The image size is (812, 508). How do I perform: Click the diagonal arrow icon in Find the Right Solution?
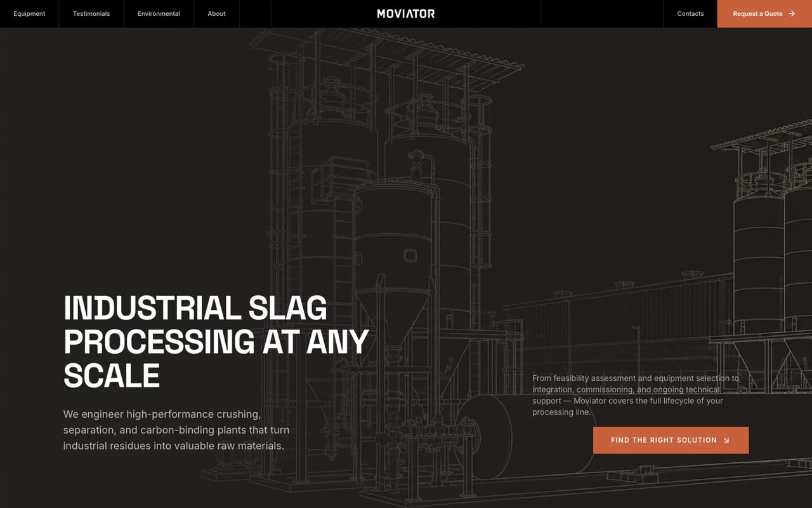(726, 440)
